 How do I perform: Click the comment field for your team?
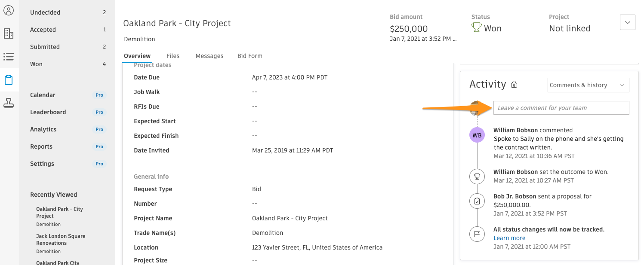click(561, 108)
